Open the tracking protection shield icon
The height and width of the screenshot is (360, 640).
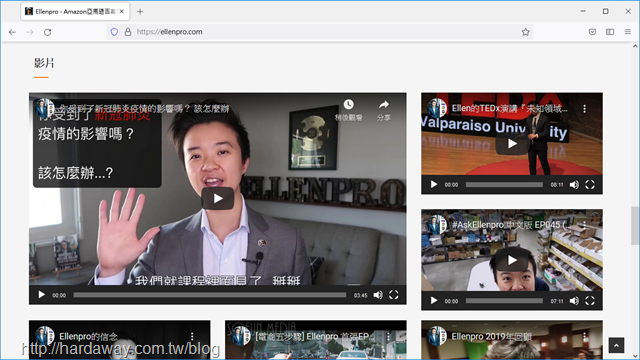[114, 32]
